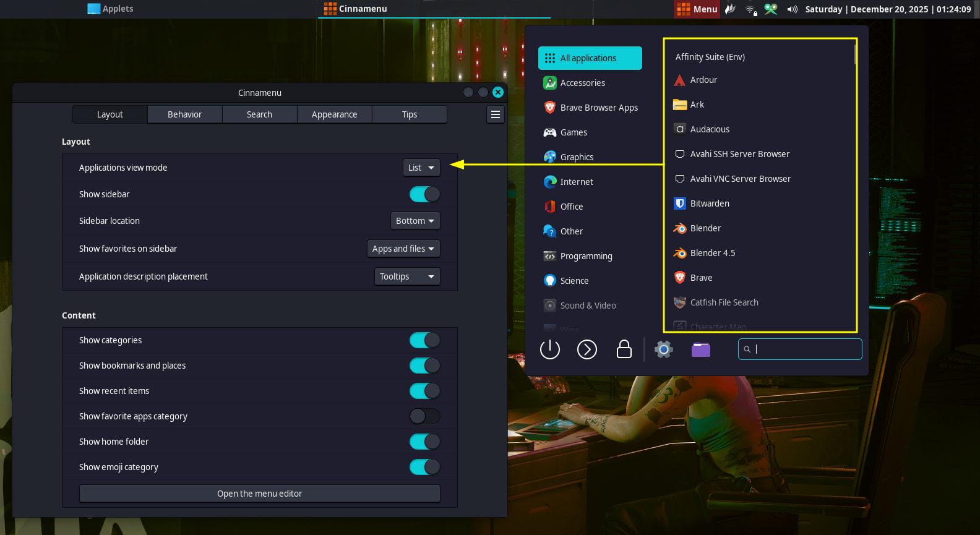The height and width of the screenshot is (535, 980).
Task: Click the menu search input field
Action: point(804,349)
